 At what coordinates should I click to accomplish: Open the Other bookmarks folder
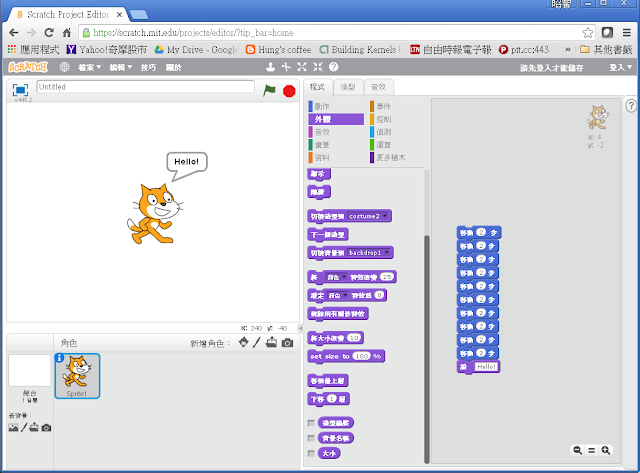[606, 50]
